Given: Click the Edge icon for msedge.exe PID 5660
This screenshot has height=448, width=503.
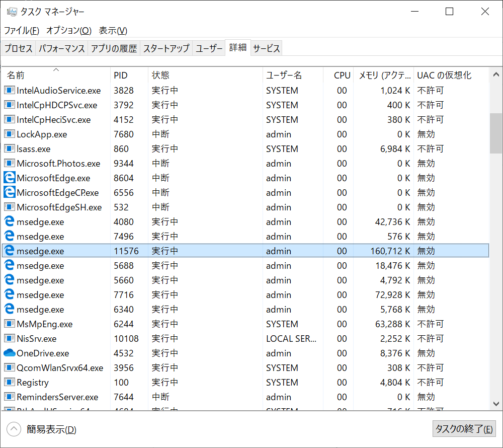Looking at the screenshot, I should click(x=9, y=280).
